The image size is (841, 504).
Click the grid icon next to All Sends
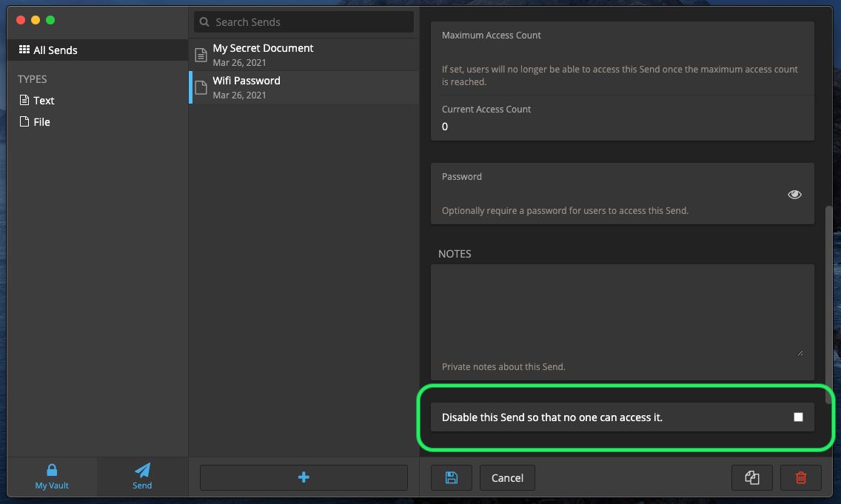[24, 50]
